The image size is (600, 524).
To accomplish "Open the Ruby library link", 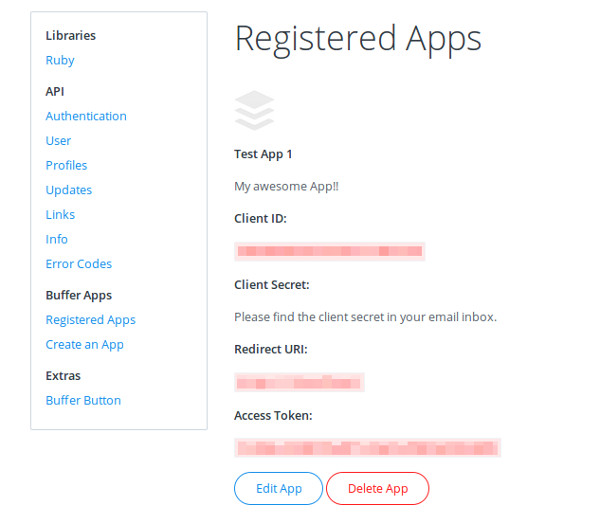I will 60,60.
